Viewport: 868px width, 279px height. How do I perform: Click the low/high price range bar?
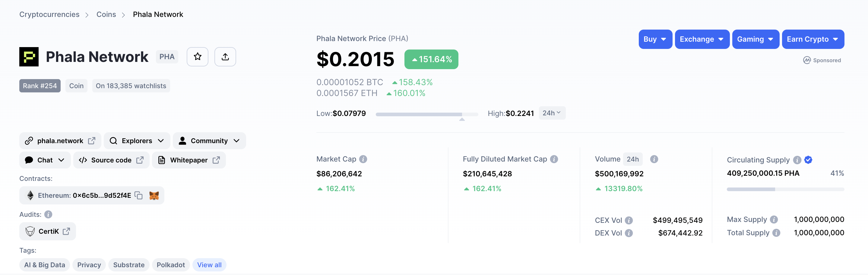pos(427,114)
